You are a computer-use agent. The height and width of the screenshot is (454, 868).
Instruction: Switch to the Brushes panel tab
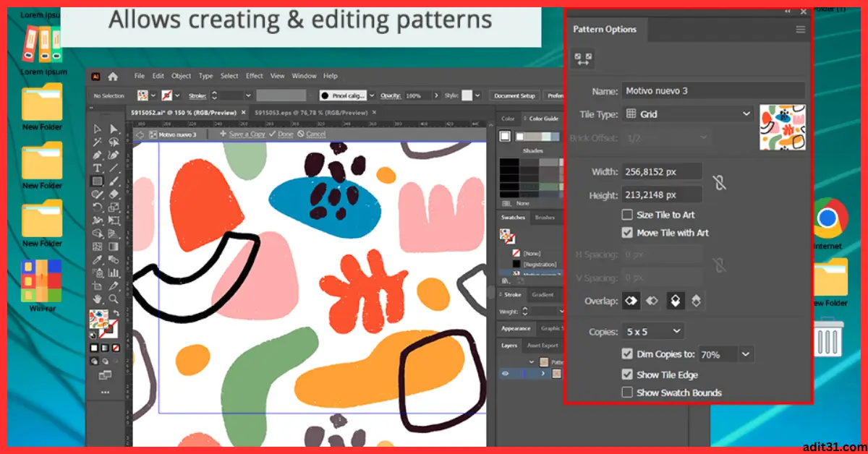pyautogui.click(x=545, y=218)
